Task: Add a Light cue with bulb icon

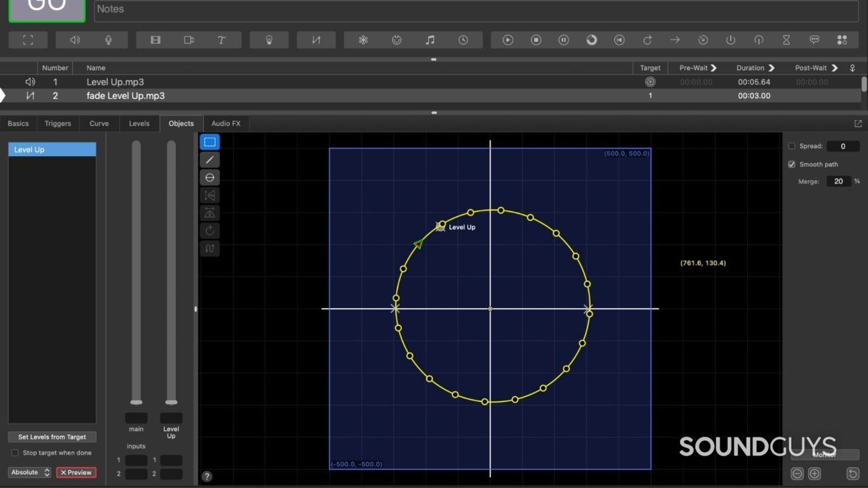Action: [269, 40]
